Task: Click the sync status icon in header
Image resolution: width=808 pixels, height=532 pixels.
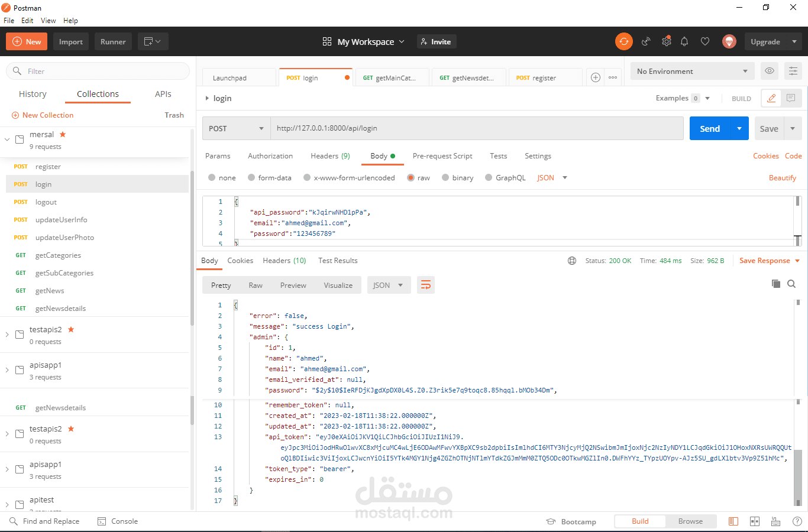Action: (x=623, y=41)
